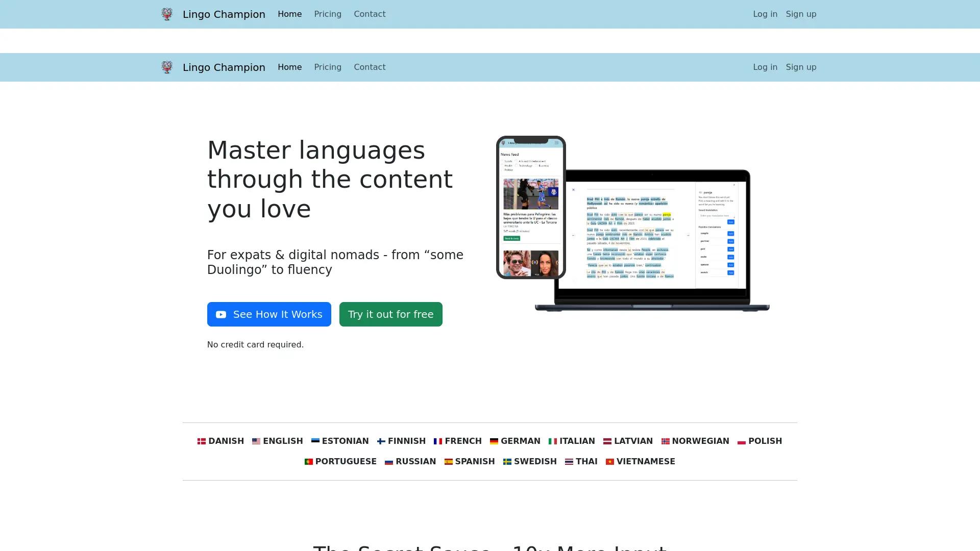This screenshot has width=980, height=551.
Task: Click the Spanish flag icon
Action: [x=449, y=461]
